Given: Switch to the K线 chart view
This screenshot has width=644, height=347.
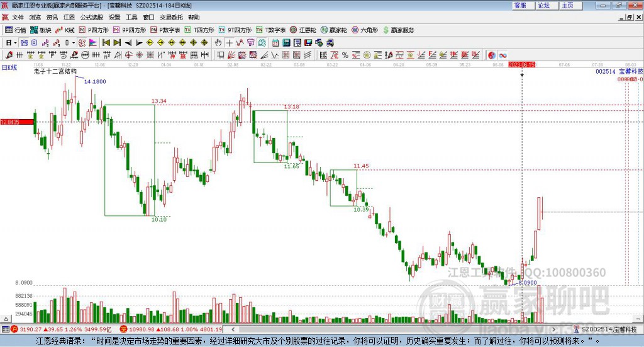Looking at the screenshot, I should coord(65,30).
